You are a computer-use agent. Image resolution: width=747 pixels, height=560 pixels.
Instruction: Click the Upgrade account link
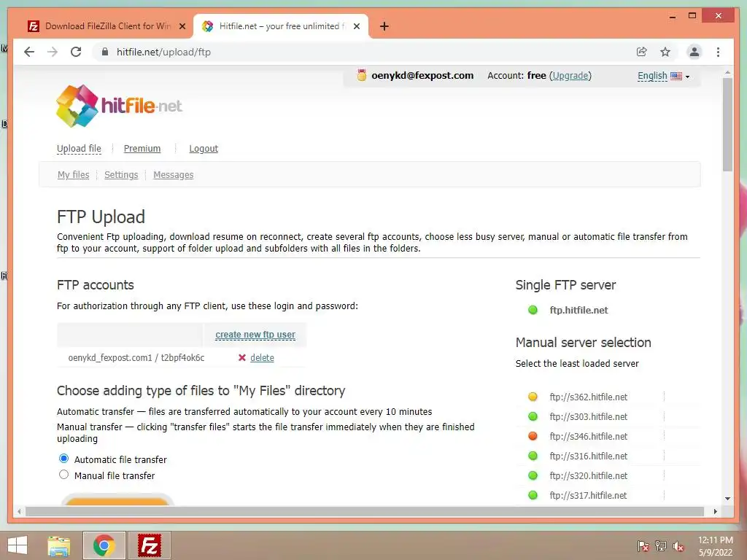pos(570,76)
